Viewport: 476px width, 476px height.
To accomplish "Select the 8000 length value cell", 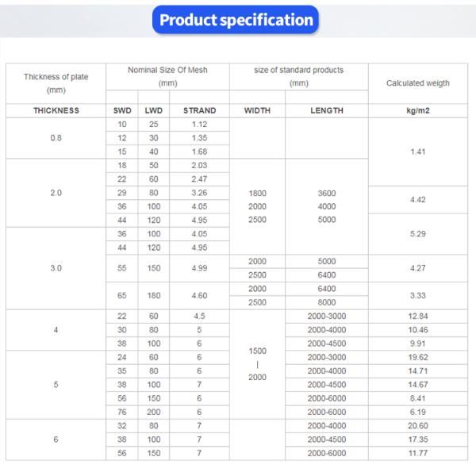I will (327, 302).
